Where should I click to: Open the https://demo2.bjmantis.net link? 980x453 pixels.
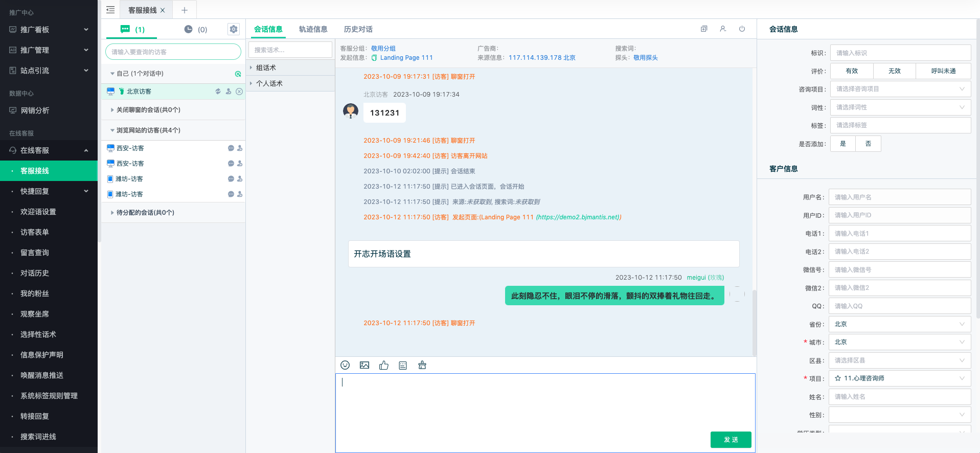[x=578, y=217]
